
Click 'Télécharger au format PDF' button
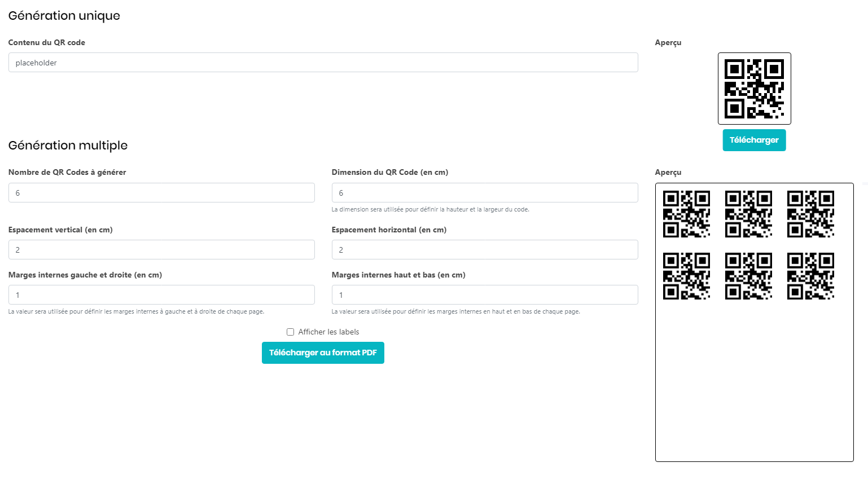tap(323, 353)
